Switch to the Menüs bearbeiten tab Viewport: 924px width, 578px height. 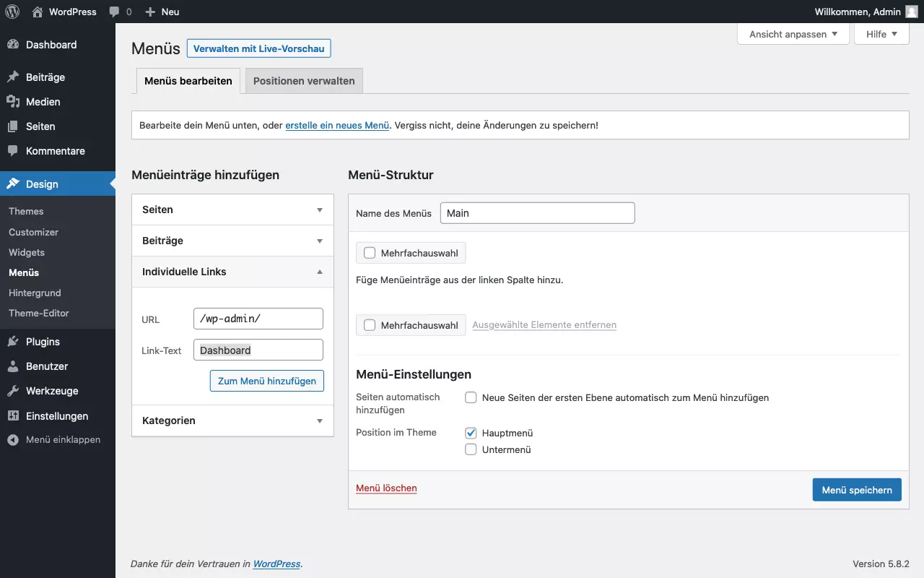click(188, 81)
